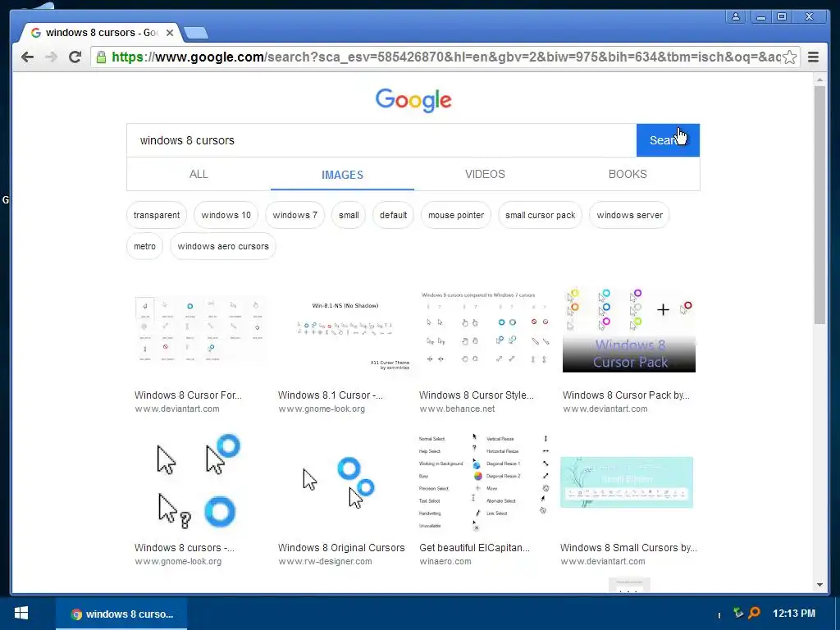Open the Win-8.1-NS (No Shadow) thumbnail
840x630 pixels.
point(344,336)
